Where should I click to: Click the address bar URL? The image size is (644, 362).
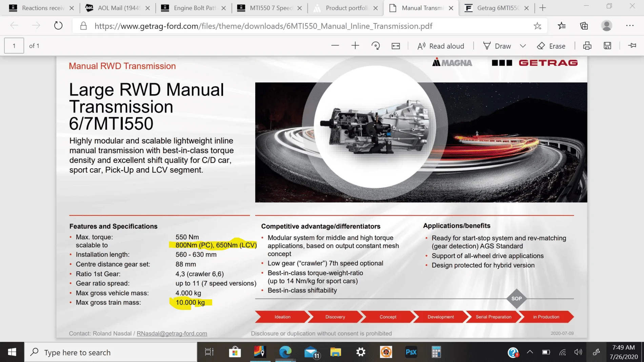point(263,26)
